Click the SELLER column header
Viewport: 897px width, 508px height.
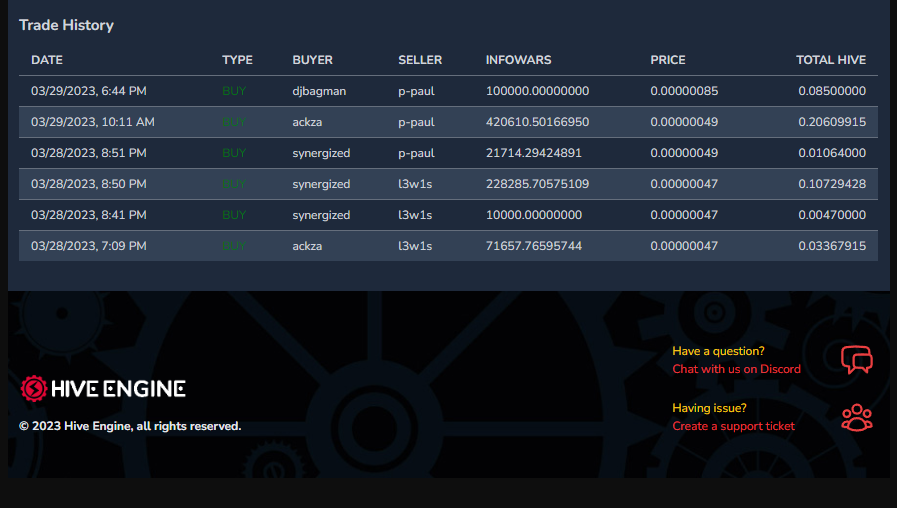tap(420, 60)
